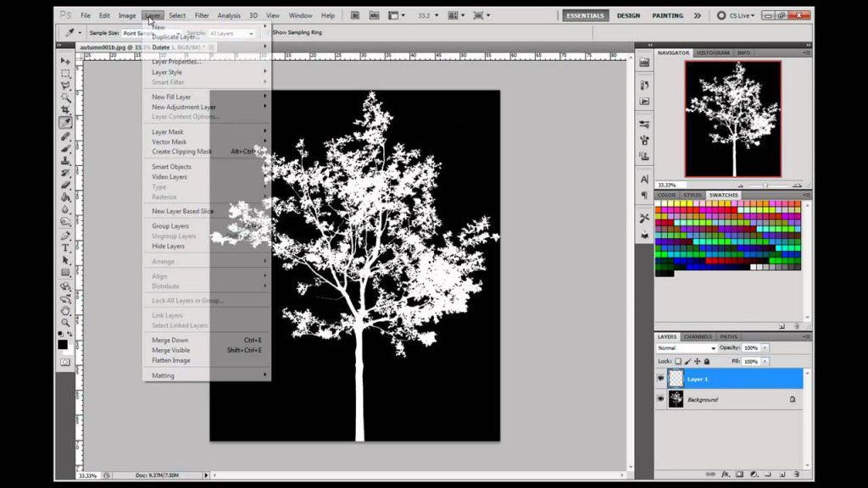The image size is (868, 488).
Task: Select the Eyedropper tool in toolbox
Action: tap(65, 122)
